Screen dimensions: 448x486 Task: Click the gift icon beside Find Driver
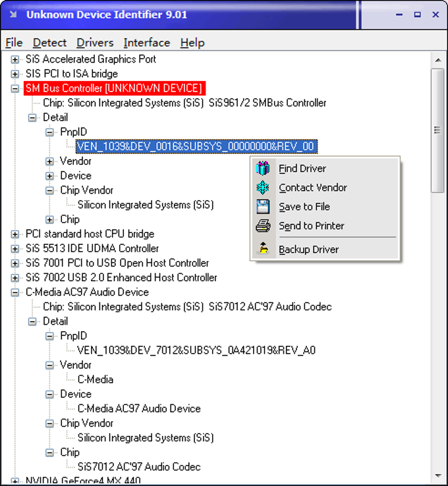[263, 169]
